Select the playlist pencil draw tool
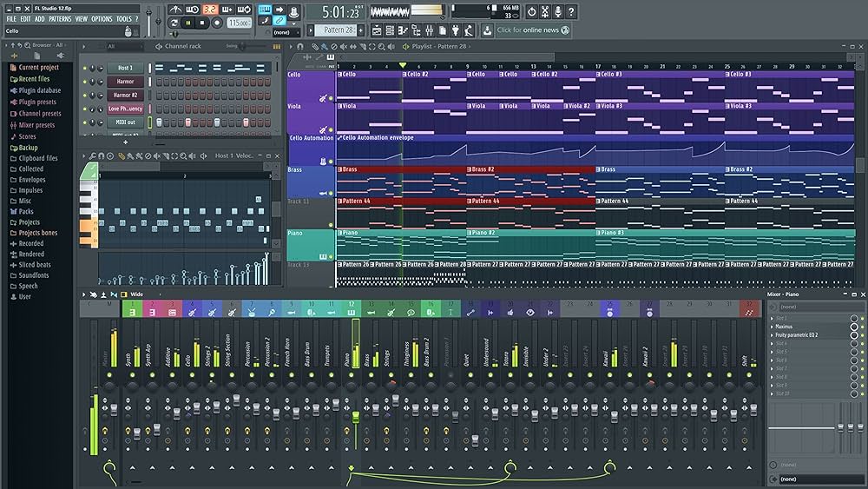The image size is (868, 489). (314, 47)
